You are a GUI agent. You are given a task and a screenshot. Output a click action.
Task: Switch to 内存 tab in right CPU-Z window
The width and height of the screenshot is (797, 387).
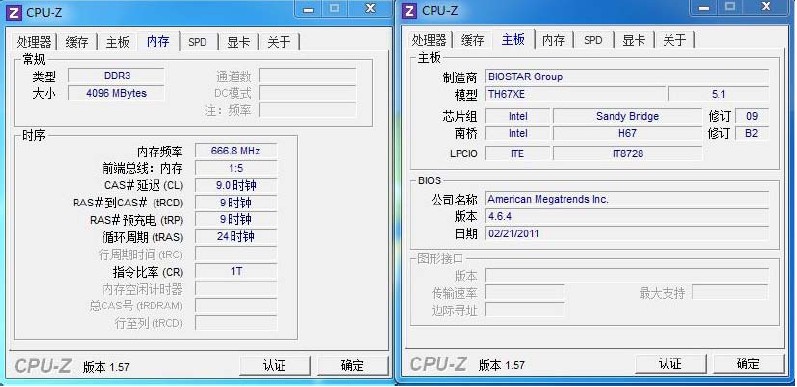pos(554,40)
